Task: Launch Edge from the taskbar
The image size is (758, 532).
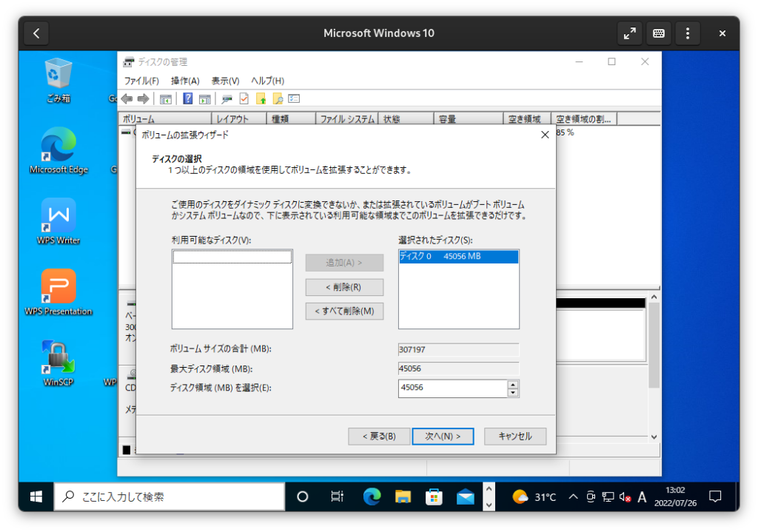Action: click(372, 496)
